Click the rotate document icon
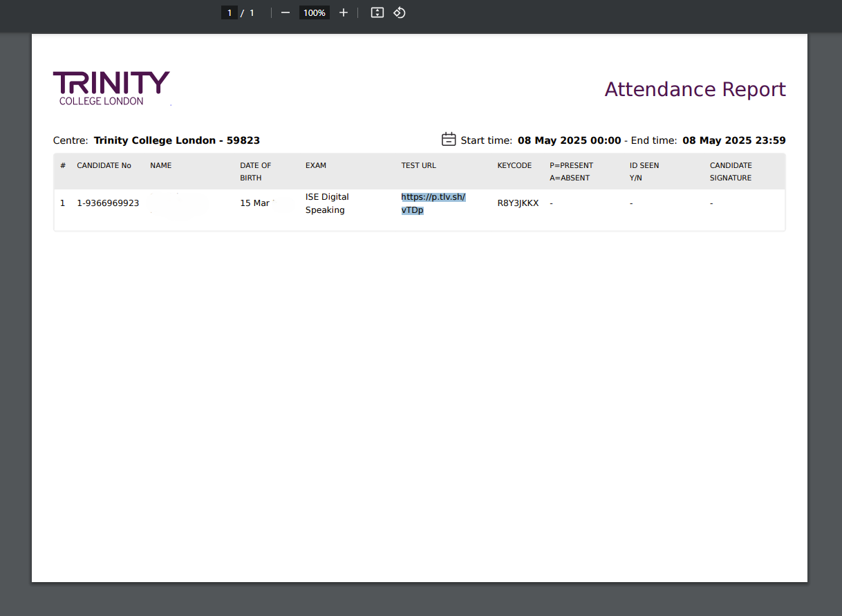The width and height of the screenshot is (842, 616). click(x=399, y=12)
